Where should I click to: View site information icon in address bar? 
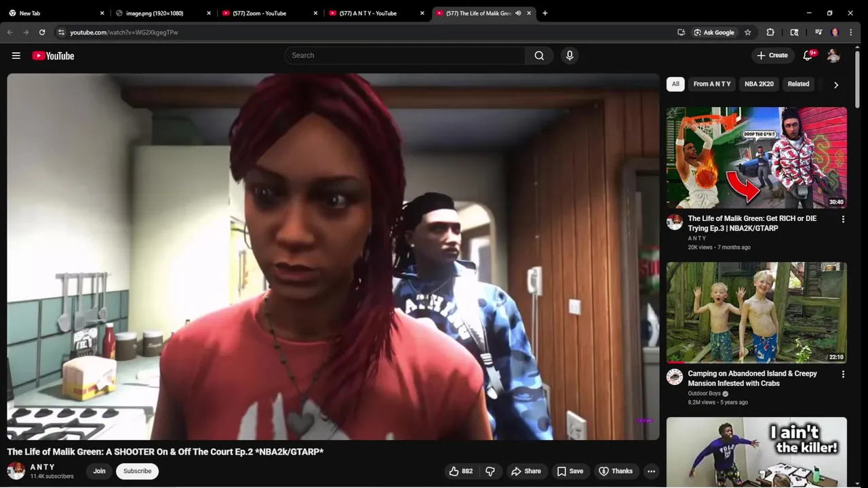[61, 32]
